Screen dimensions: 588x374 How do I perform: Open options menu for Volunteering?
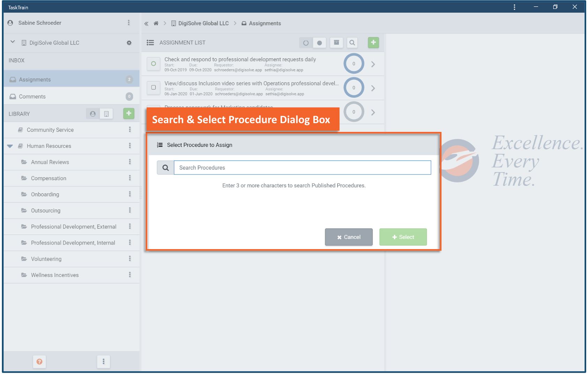tap(130, 259)
